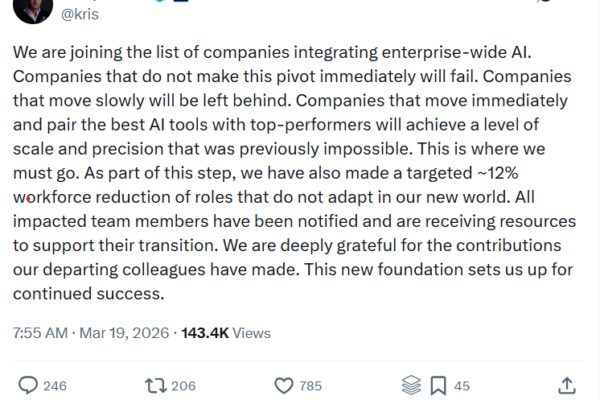Click the 206 reposts count
The height and width of the screenshot is (400, 600).
coord(183,386)
